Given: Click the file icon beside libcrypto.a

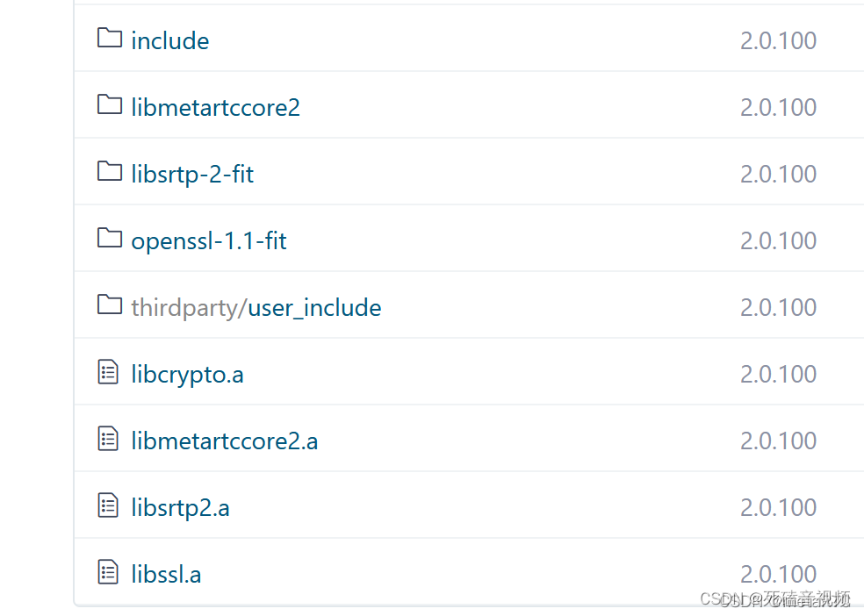Looking at the screenshot, I should tap(108, 373).
